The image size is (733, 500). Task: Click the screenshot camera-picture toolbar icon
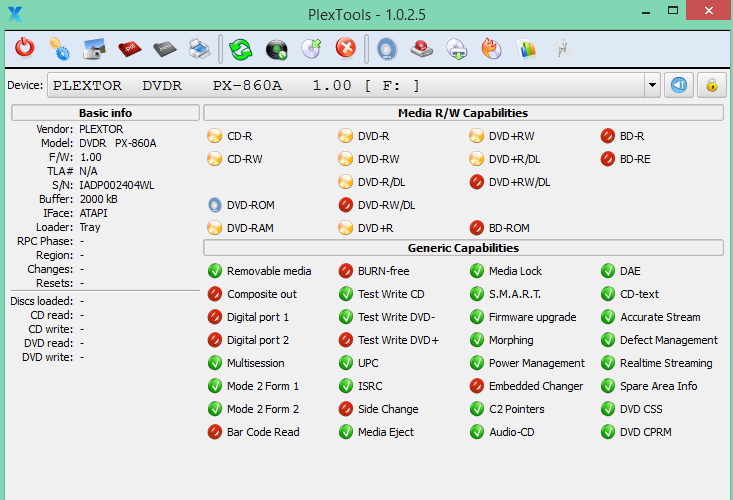[94, 49]
